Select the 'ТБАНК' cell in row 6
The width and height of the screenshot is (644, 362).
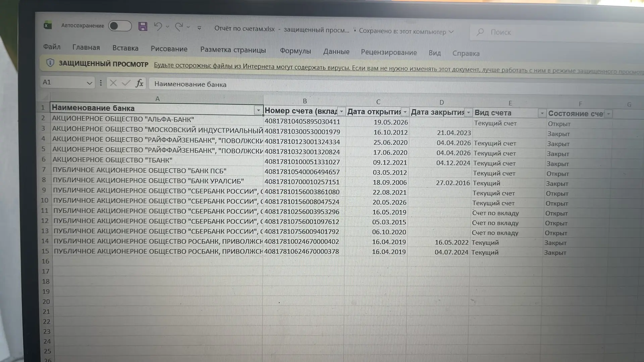point(157,160)
